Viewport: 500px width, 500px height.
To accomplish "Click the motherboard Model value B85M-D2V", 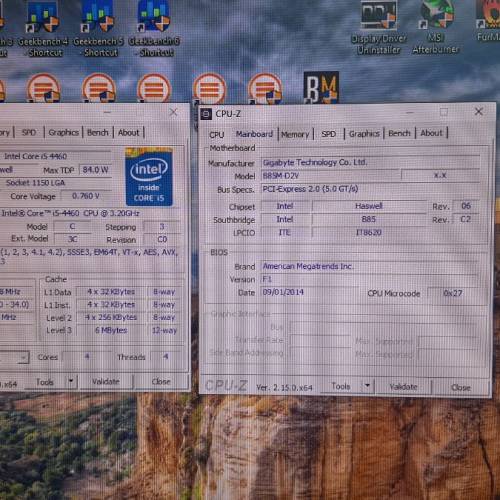I will pos(330,175).
